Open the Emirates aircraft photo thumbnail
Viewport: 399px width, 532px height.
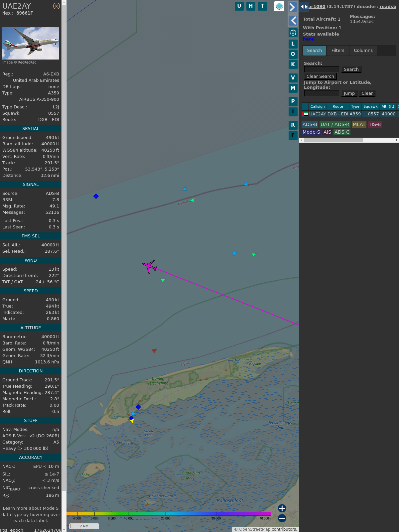point(31,43)
